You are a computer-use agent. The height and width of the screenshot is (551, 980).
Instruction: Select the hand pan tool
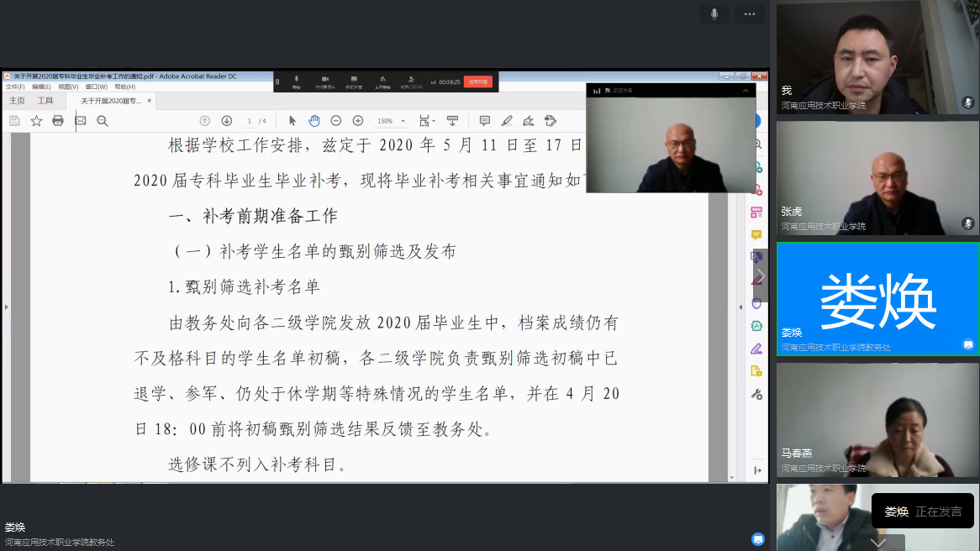click(x=313, y=121)
